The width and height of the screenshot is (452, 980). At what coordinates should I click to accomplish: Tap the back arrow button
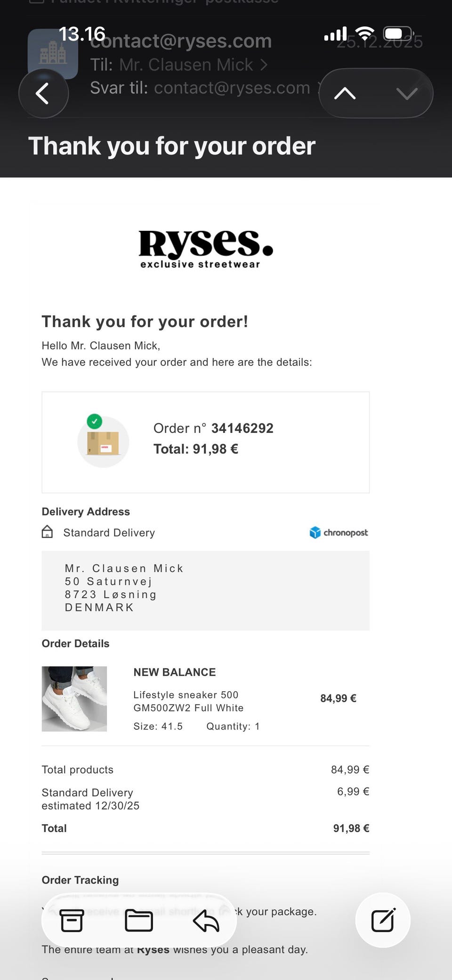coord(43,93)
